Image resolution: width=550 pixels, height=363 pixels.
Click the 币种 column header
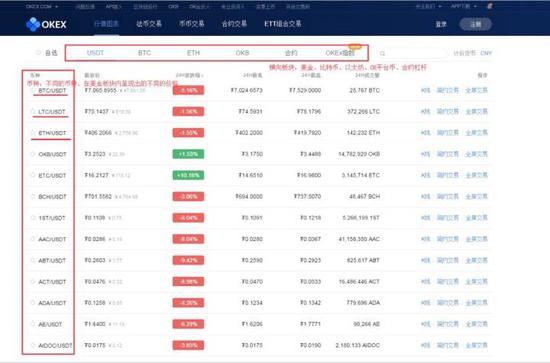(x=35, y=75)
